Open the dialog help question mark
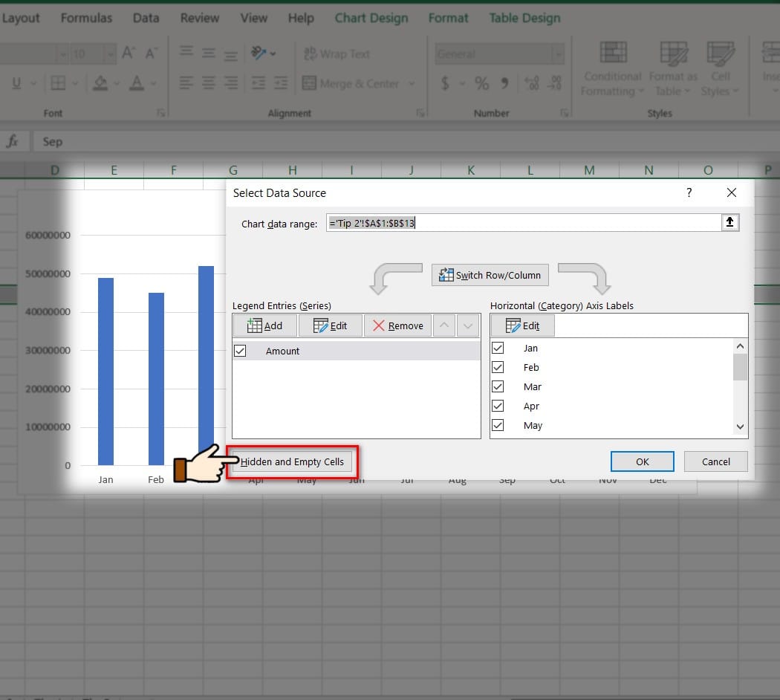 pyautogui.click(x=689, y=192)
